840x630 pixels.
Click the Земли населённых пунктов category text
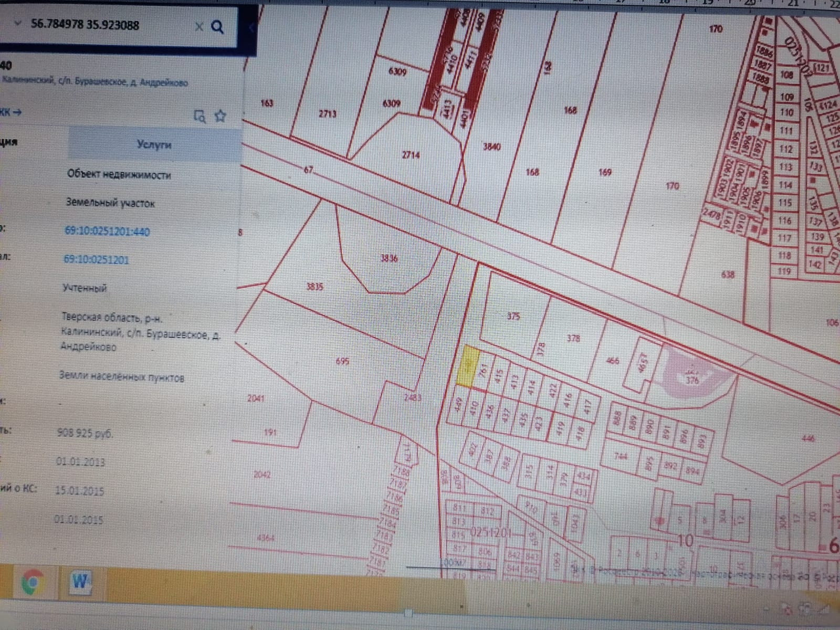pyautogui.click(x=122, y=377)
